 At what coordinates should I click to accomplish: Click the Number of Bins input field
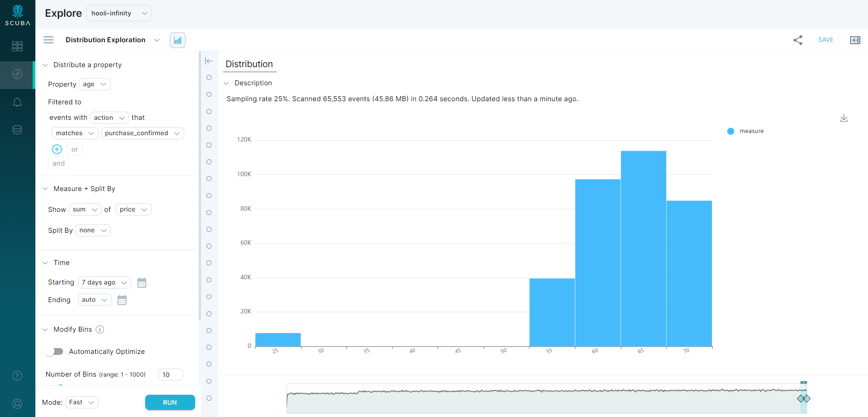pos(170,374)
